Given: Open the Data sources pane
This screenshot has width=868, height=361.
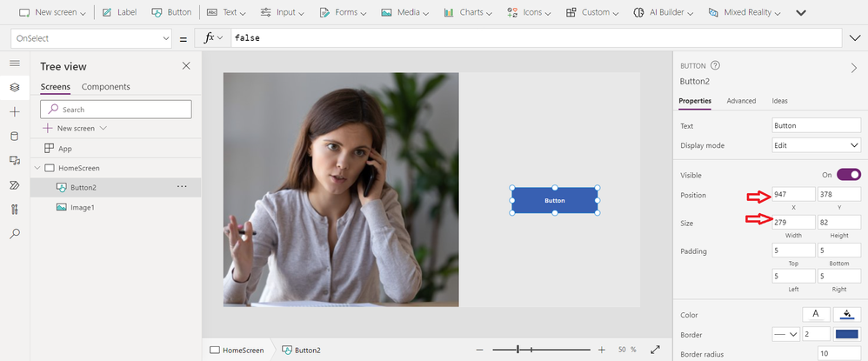Looking at the screenshot, I should point(15,137).
